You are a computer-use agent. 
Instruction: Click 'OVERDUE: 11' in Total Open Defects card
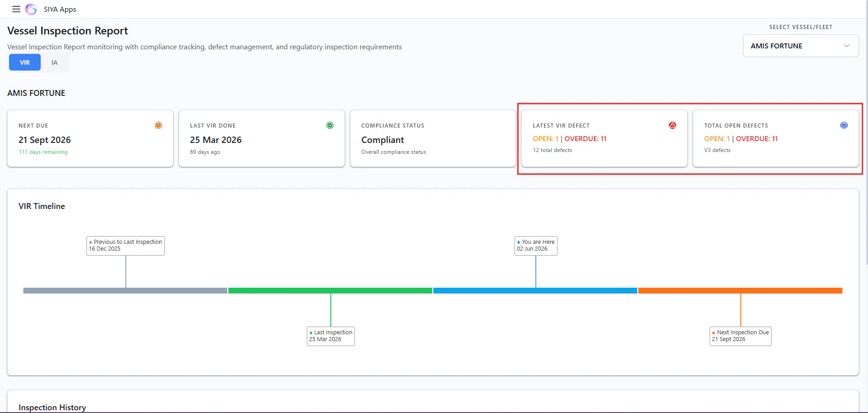(x=757, y=139)
